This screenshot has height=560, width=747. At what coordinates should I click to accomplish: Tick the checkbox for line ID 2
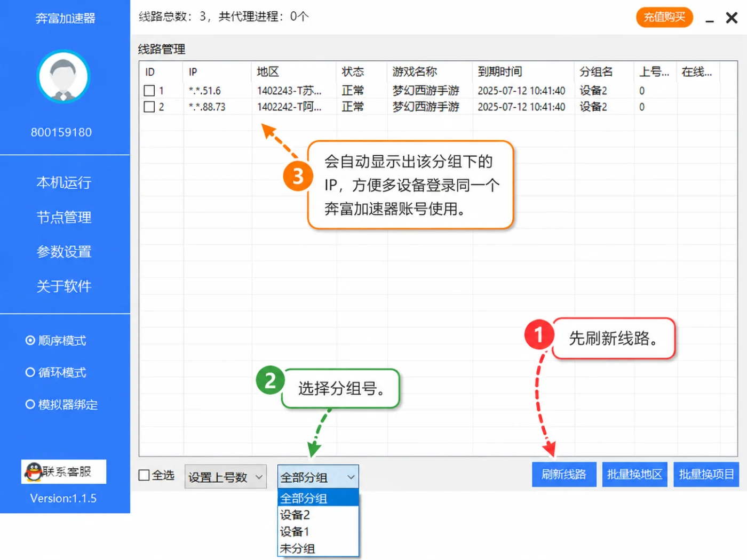pyautogui.click(x=149, y=107)
